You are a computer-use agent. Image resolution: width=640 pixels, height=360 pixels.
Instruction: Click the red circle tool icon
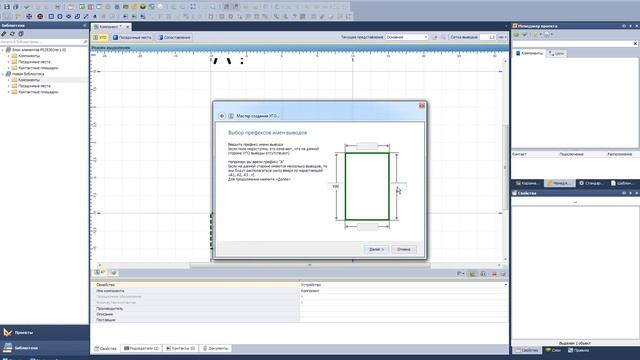point(40,16)
